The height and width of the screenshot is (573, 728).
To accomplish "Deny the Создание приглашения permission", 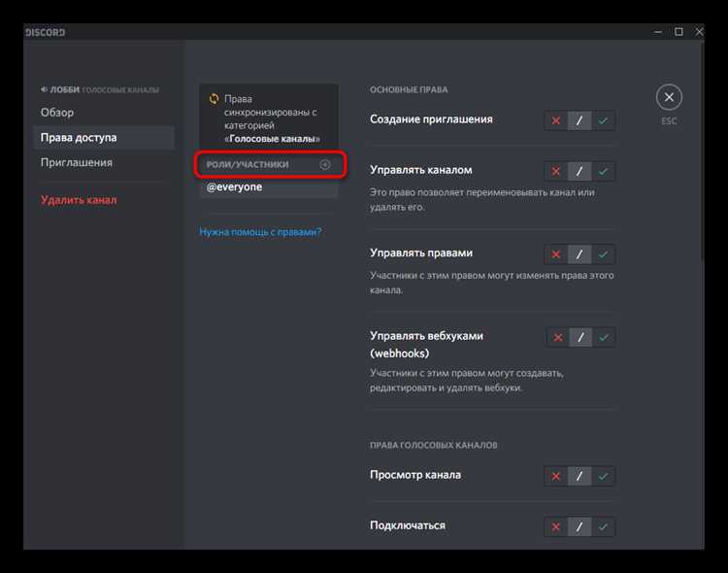I will [556, 120].
